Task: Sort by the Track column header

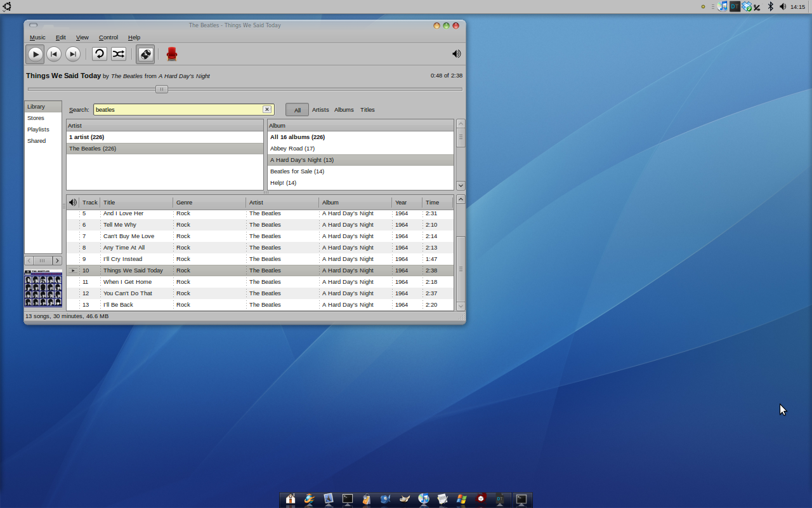Action: pyautogui.click(x=89, y=203)
